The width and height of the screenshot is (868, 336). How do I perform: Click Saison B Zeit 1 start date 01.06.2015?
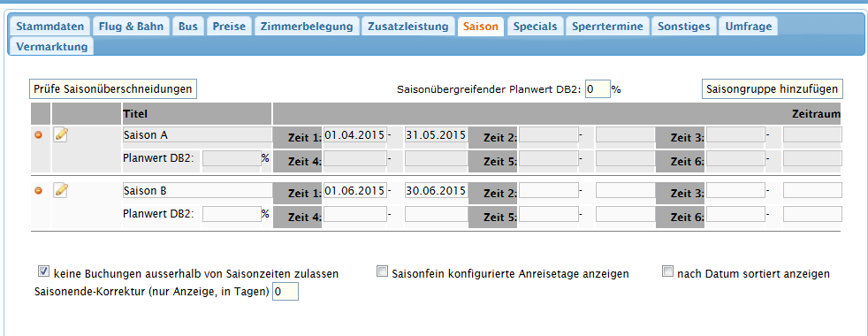click(354, 190)
